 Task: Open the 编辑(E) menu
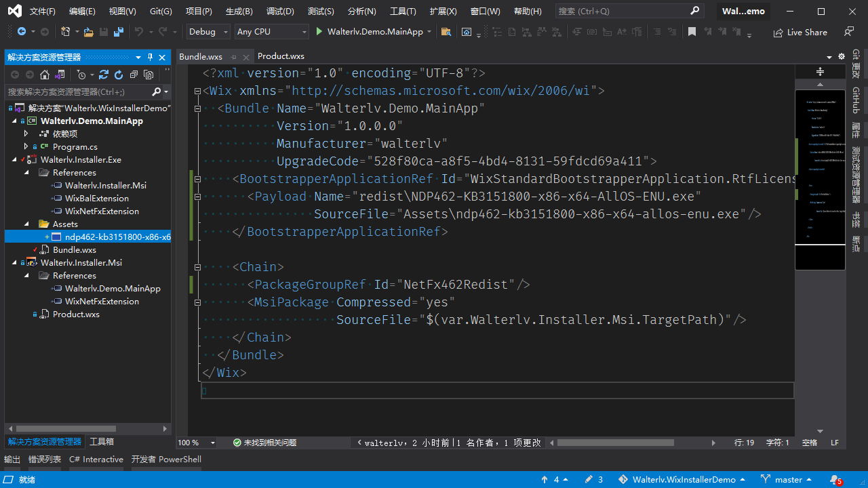(x=82, y=12)
